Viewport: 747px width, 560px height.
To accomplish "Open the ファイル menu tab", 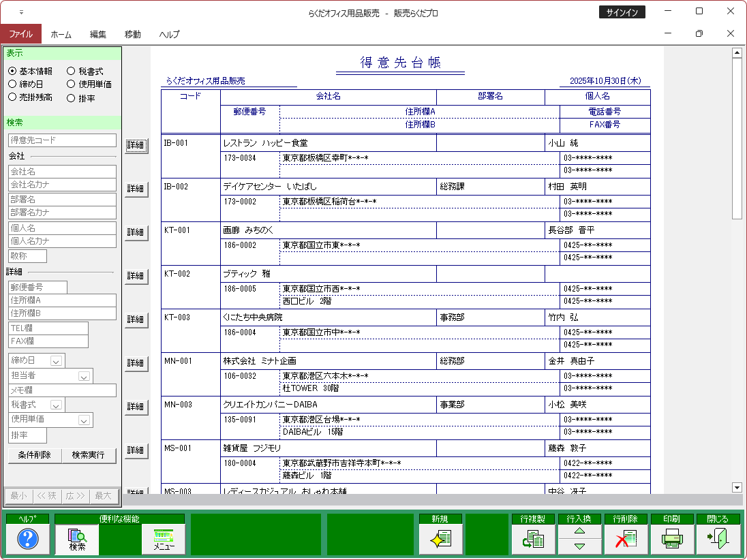I will pyautogui.click(x=20, y=34).
